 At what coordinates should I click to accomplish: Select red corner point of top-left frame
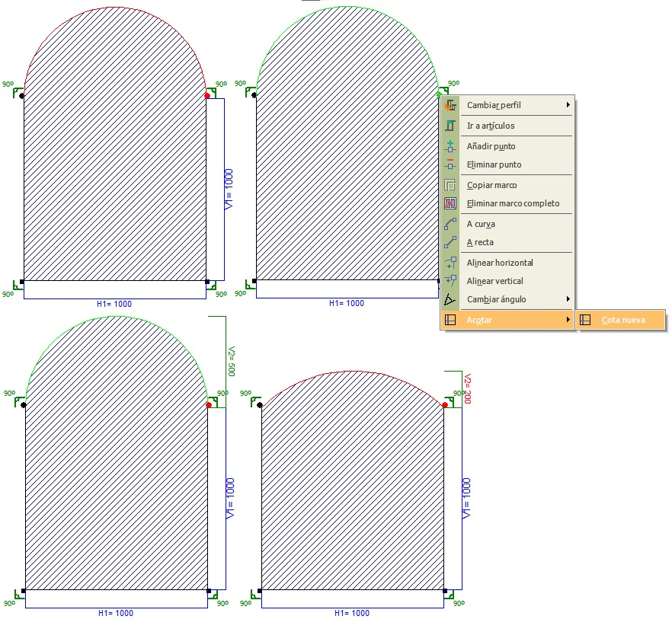[x=207, y=96]
